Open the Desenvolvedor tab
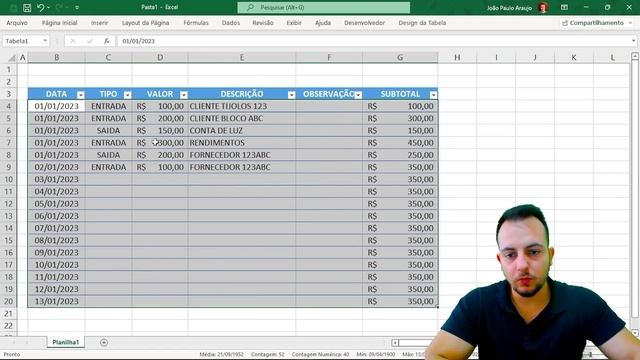640x360 pixels. click(x=364, y=23)
